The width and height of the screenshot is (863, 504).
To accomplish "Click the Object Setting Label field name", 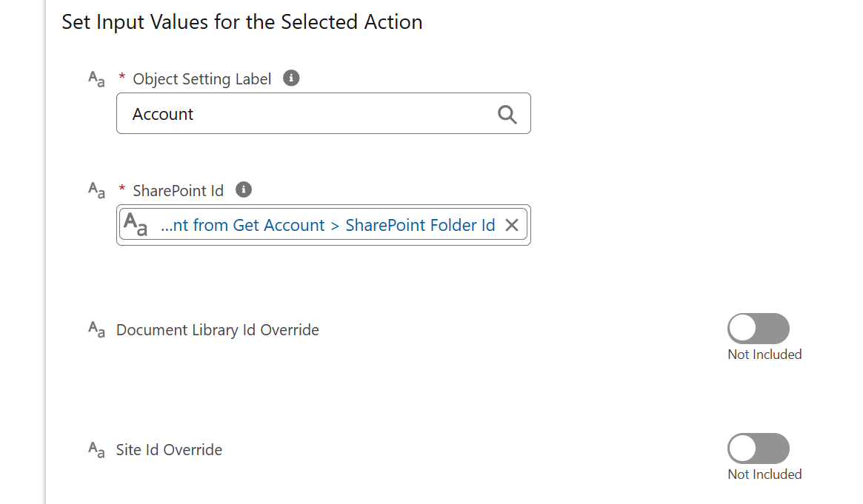I will (202, 79).
